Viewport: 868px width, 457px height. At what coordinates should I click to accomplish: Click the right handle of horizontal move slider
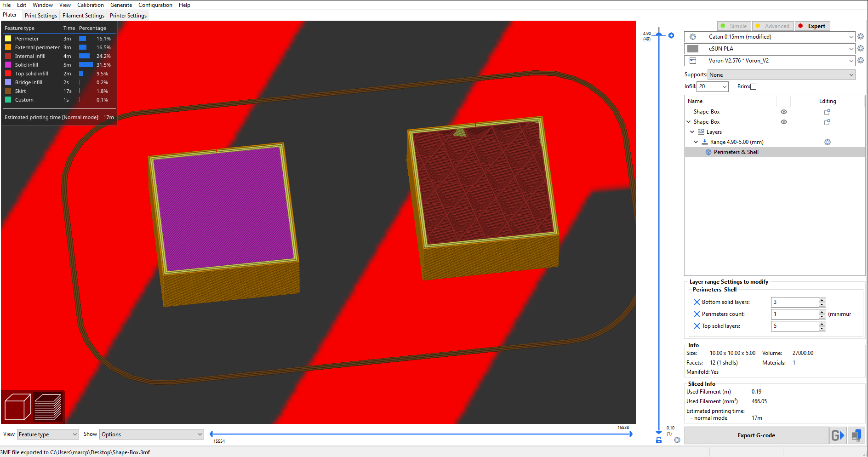[631, 434]
